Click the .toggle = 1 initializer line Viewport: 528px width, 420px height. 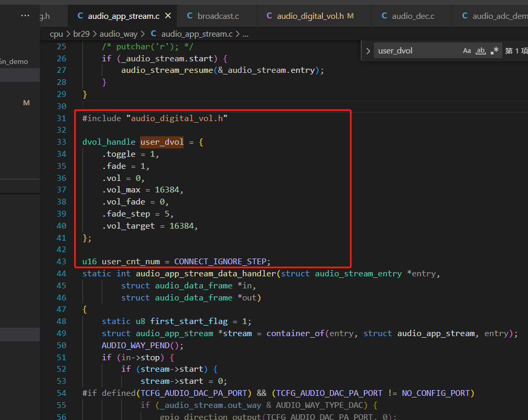click(x=131, y=154)
